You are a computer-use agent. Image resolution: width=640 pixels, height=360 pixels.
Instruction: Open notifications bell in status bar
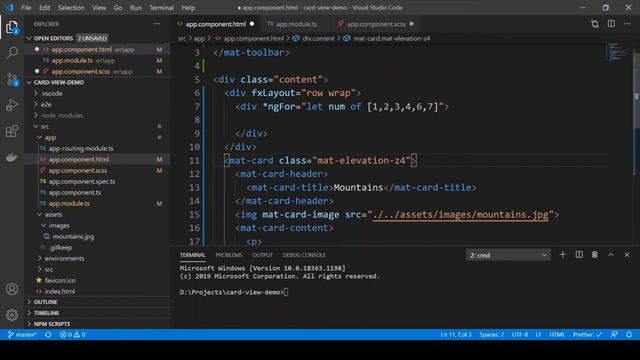629,335
